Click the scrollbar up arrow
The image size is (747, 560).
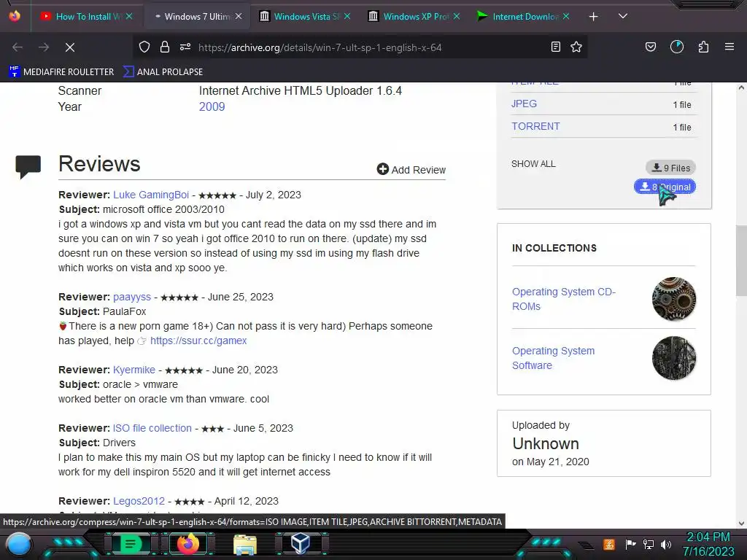[x=741, y=87]
